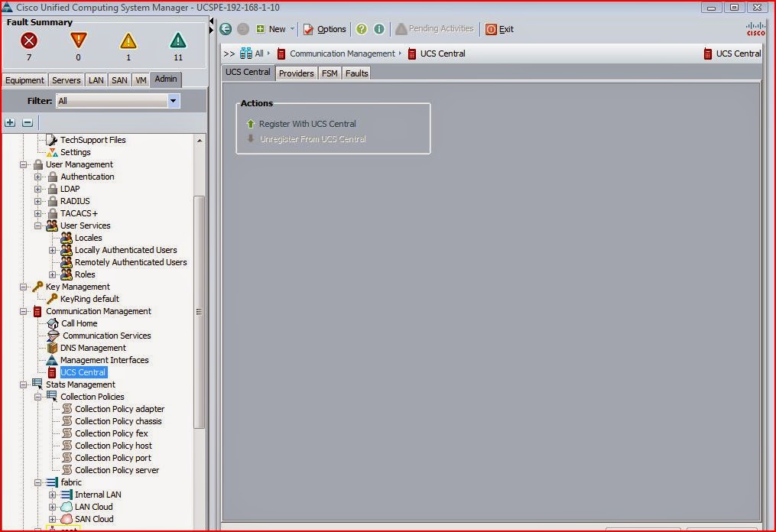Screen dimensions: 776x532
Task: Click the Call Home icon
Action: pyautogui.click(x=53, y=323)
